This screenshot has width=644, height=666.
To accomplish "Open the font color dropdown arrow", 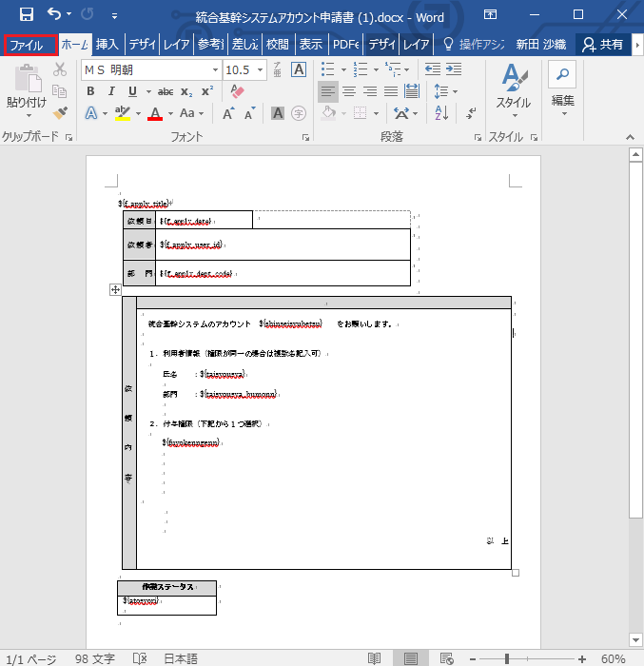I will 170,113.
